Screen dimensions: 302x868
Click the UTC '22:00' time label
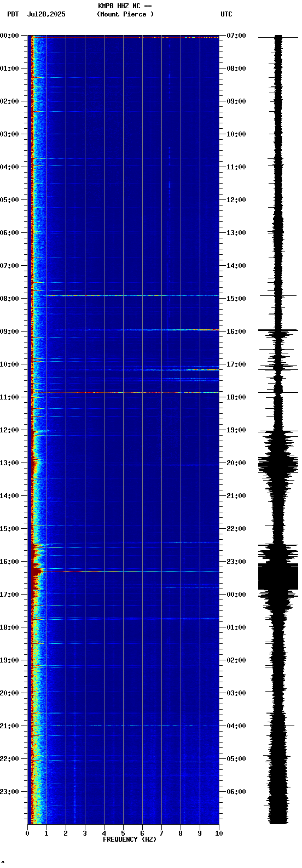[x=236, y=529]
